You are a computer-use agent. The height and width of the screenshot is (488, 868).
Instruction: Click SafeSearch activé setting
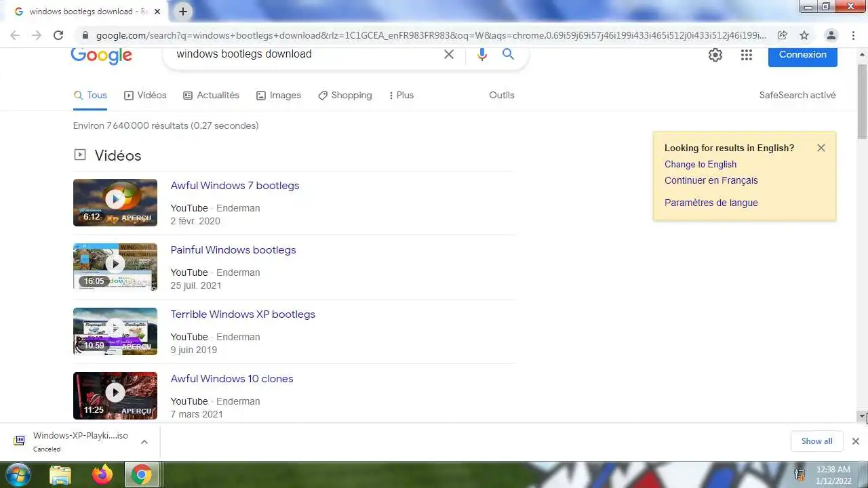[797, 96]
